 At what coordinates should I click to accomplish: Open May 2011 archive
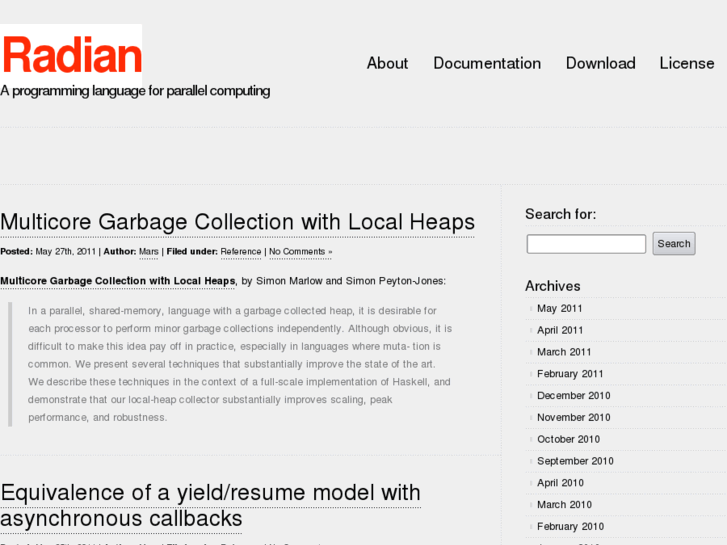[559, 308]
